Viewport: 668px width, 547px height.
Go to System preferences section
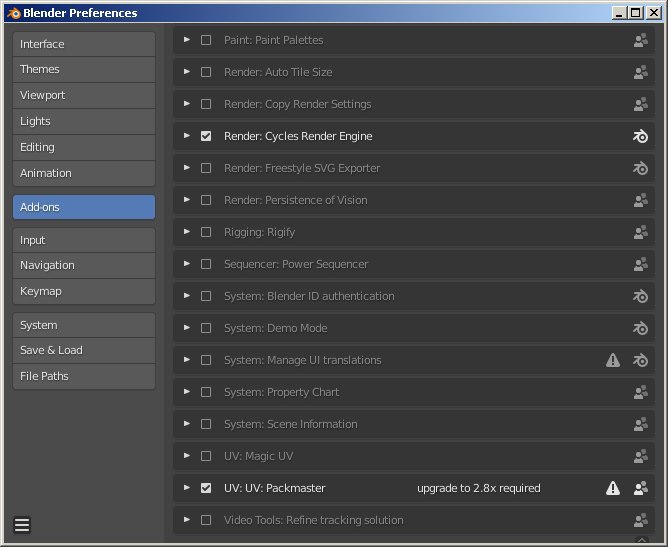coord(84,325)
